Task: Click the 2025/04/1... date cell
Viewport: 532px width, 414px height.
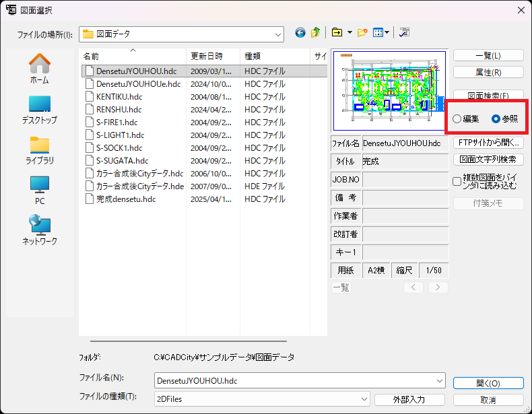Action: [x=211, y=199]
